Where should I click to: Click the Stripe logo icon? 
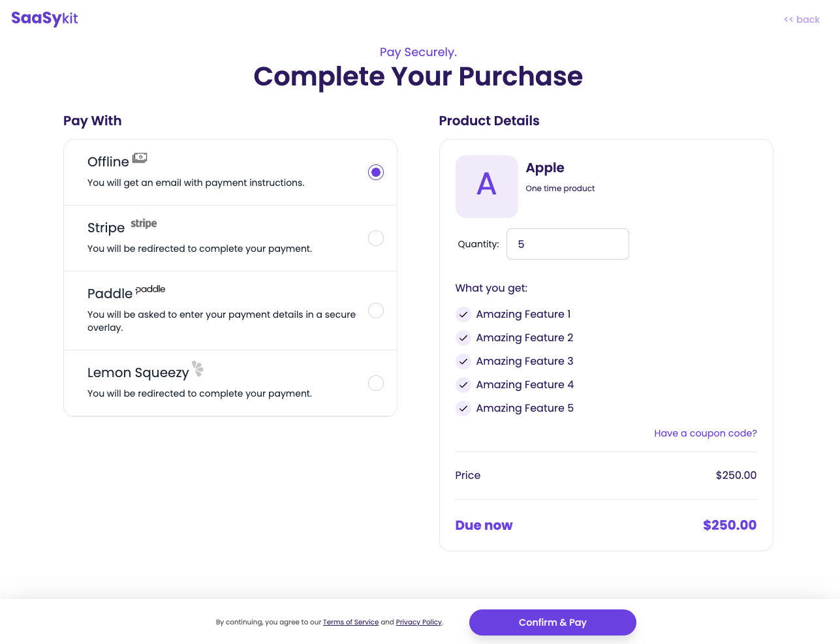point(144,224)
